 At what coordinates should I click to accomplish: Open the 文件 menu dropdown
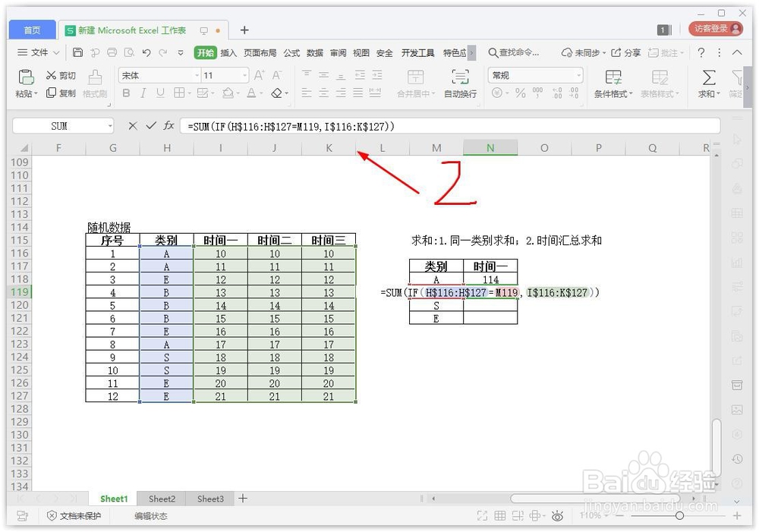coord(38,52)
